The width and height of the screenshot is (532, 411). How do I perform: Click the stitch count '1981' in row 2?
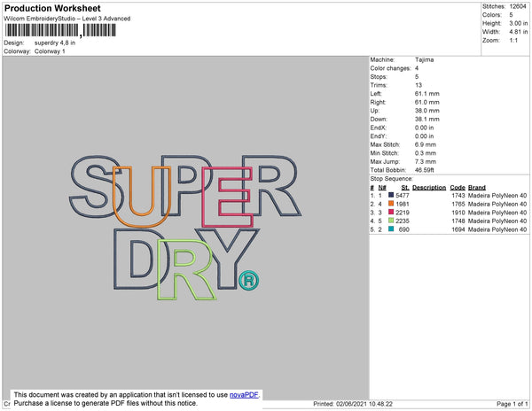point(403,204)
